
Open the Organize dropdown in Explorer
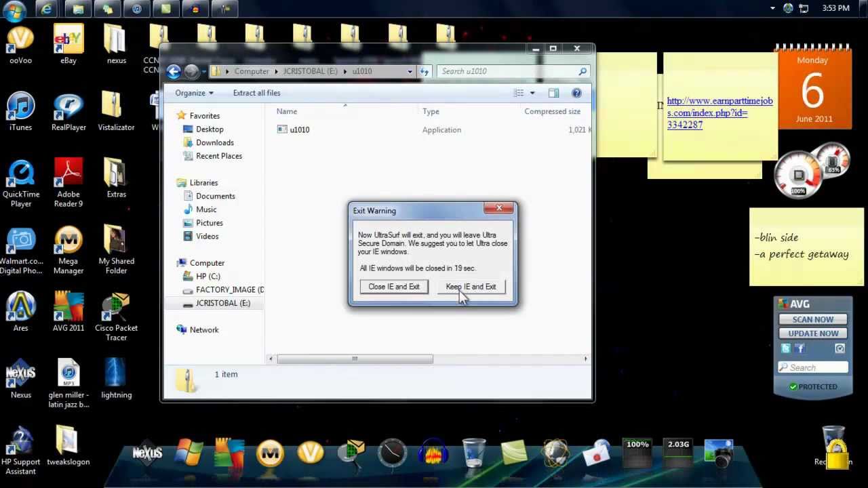click(194, 93)
